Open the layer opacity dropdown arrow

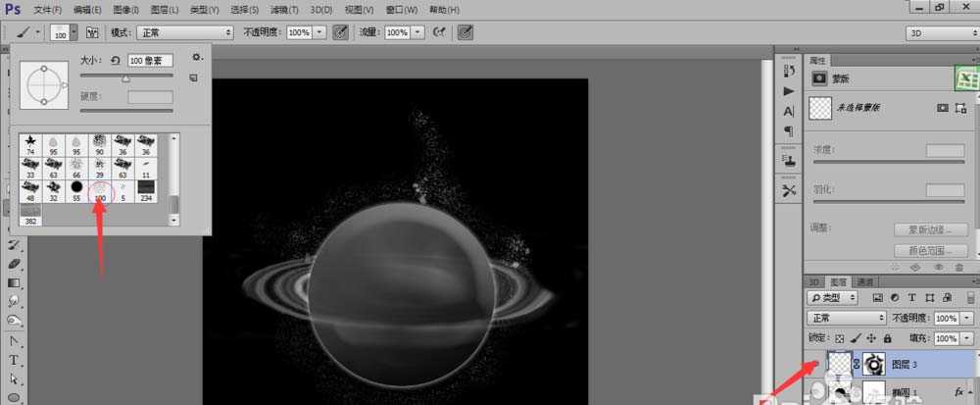955,319
